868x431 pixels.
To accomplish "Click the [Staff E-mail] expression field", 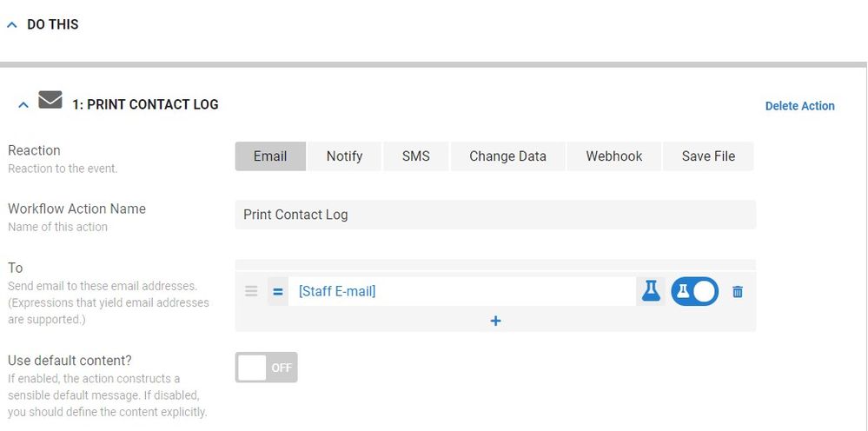I will pyautogui.click(x=461, y=292).
